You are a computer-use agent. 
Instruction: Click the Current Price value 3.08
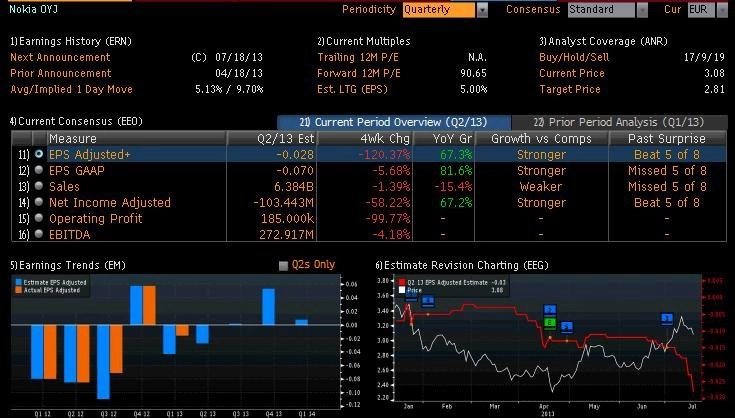(714, 73)
